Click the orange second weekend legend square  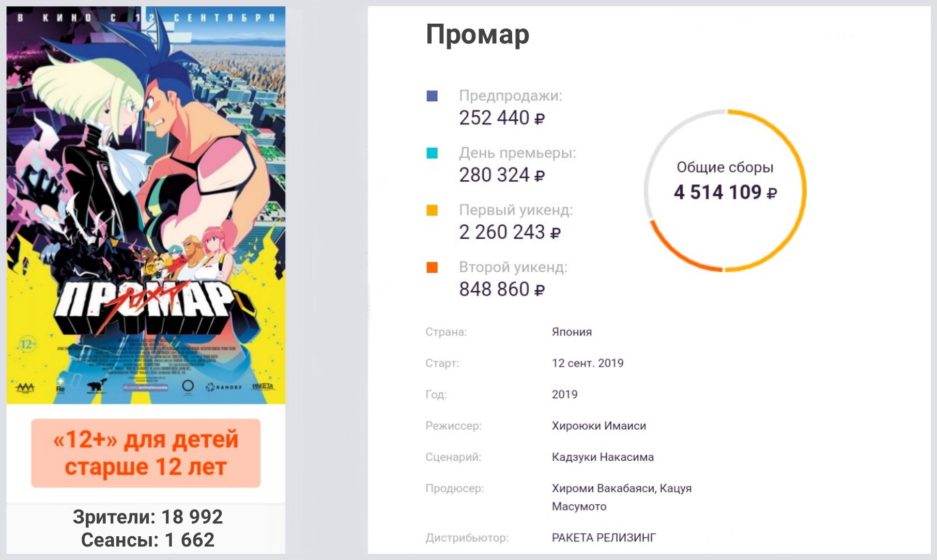coord(432,268)
